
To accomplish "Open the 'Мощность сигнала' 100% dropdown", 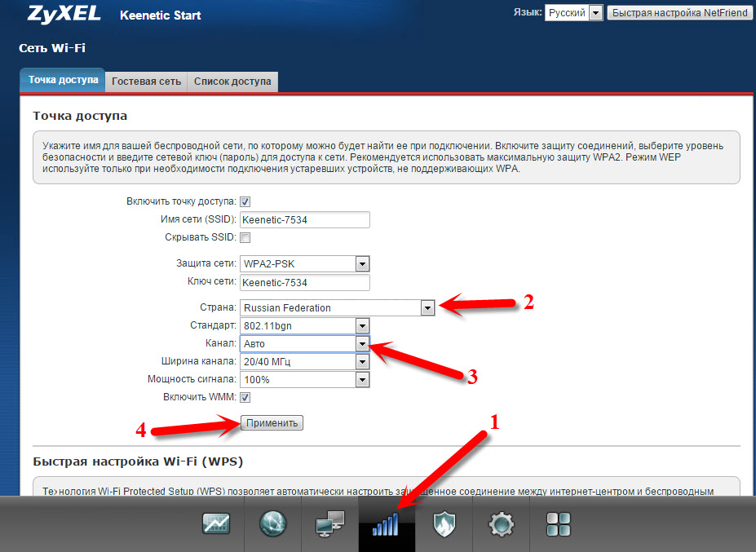I will point(305,379).
